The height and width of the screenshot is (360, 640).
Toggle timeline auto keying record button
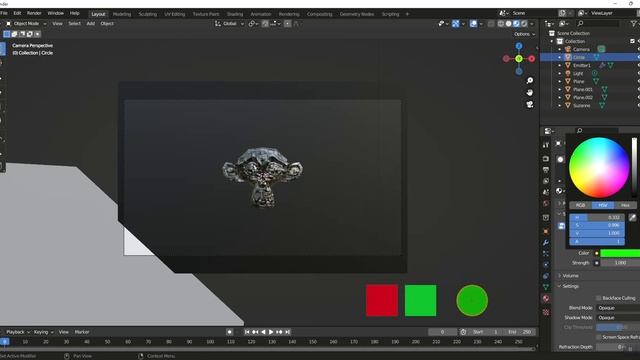pos(229,332)
